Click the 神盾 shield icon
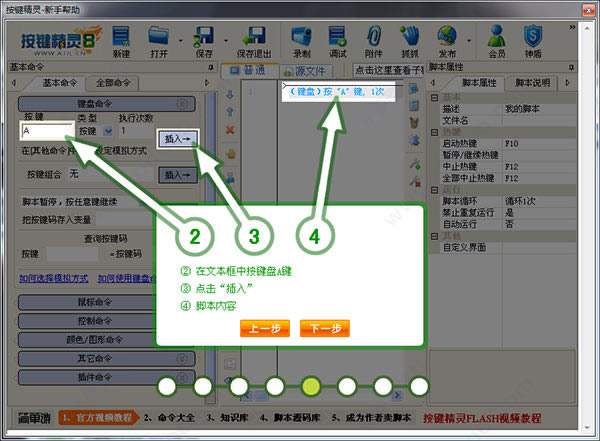 click(x=533, y=42)
